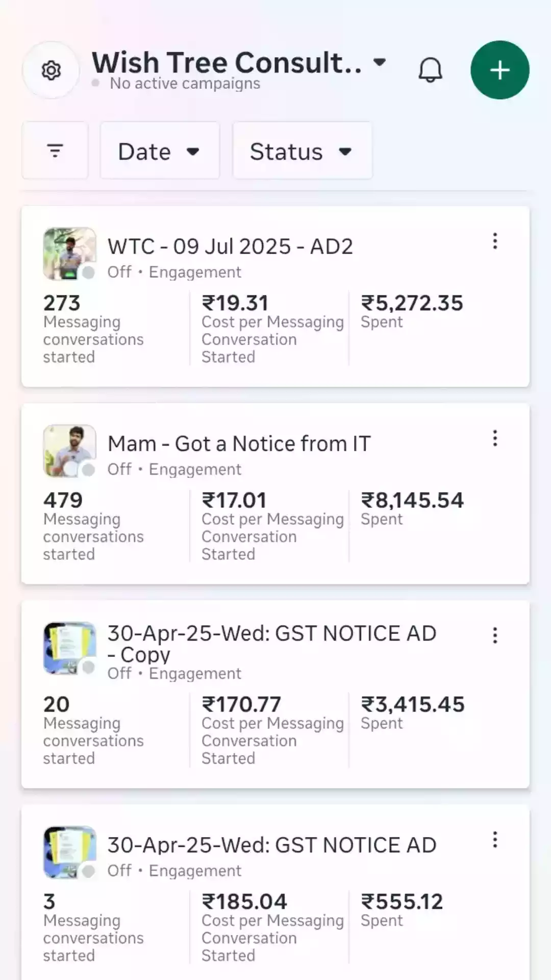Image resolution: width=551 pixels, height=980 pixels.
Task: Open more options for WTC - 09 Jul 2025 - AD2
Action: pos(495,241)
